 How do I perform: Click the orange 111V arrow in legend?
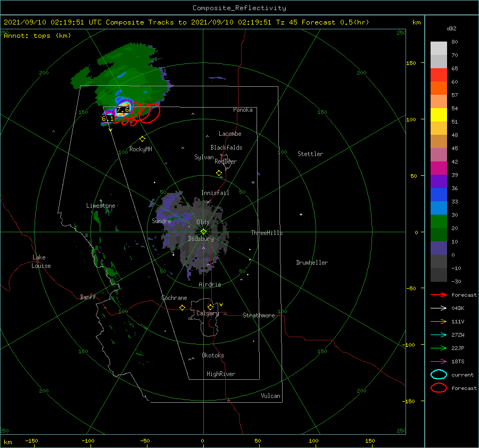(439, 321)
